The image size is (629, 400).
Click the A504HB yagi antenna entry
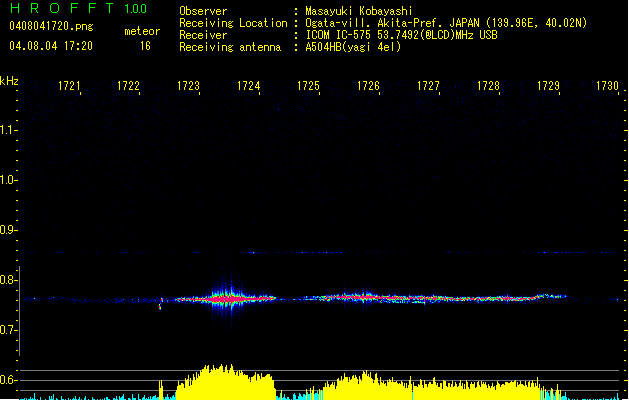tap(353, 47)
